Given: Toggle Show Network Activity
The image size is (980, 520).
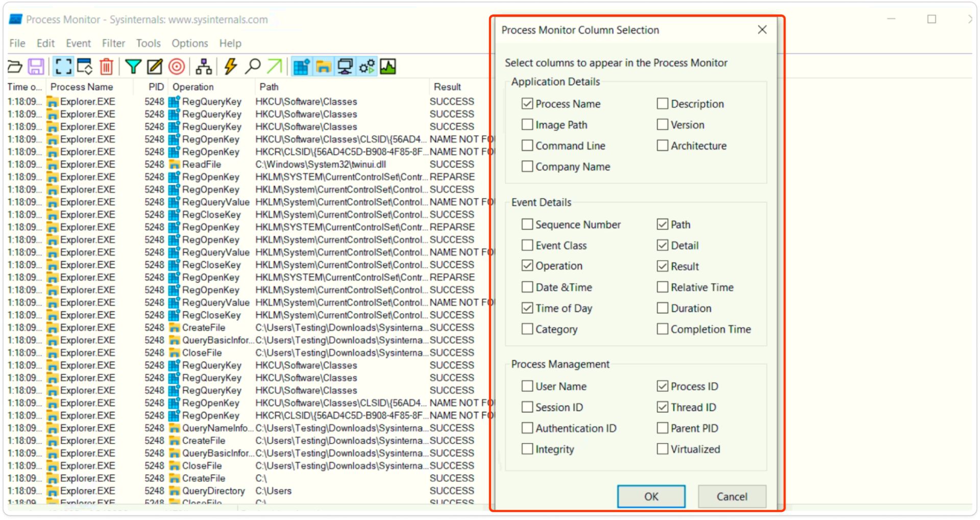Looking at the screenshot, I should click(345, 66).
